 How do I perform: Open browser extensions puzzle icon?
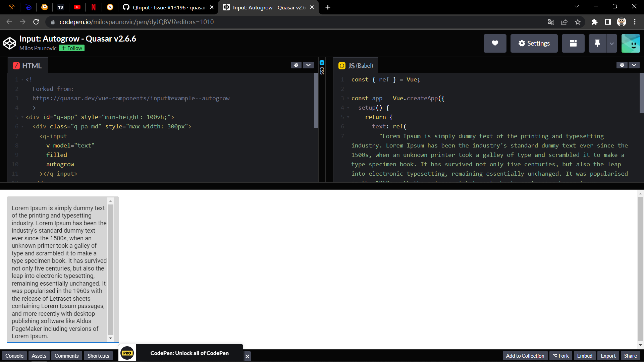(594, 22)
